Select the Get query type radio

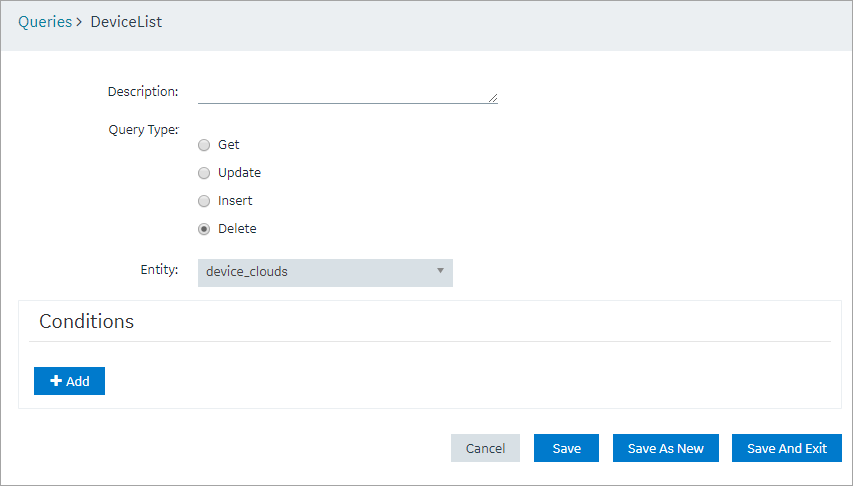pyautogui.click(x=204, y=145)
